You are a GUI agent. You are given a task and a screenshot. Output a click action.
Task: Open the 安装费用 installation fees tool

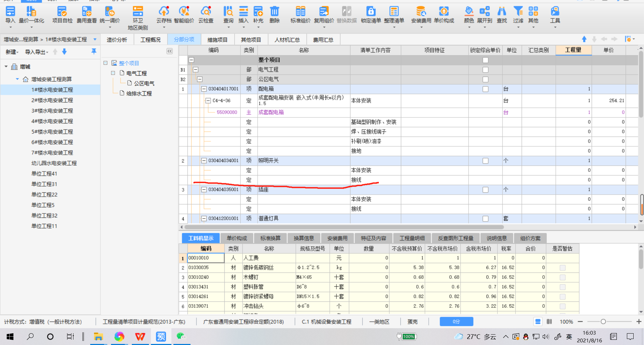click(421, 15)
